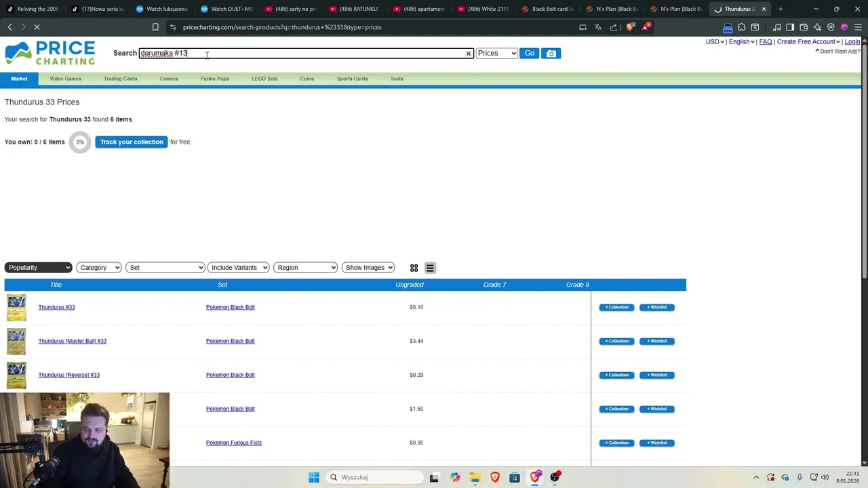This screenshot has width=868, height=488.
Task: Show hidden system tray icons
Action: click(x=756, y=477)
